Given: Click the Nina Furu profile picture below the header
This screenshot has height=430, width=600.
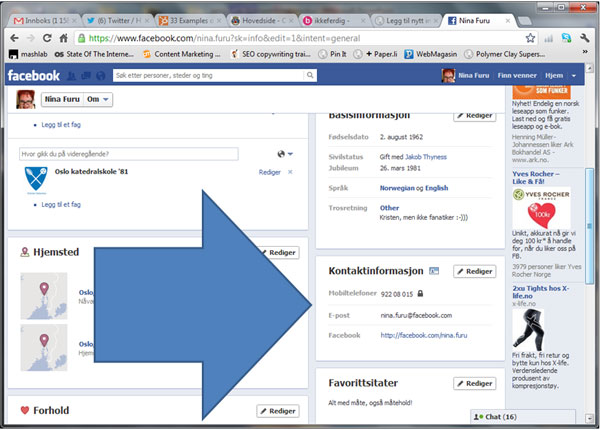Looking at the screenshot, I should tap(26, 99).
